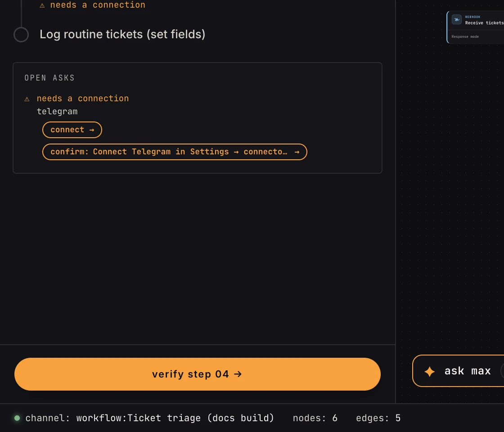
Task: Expand the Log routine tickets (set fields) step
Action: coord(122,34)
